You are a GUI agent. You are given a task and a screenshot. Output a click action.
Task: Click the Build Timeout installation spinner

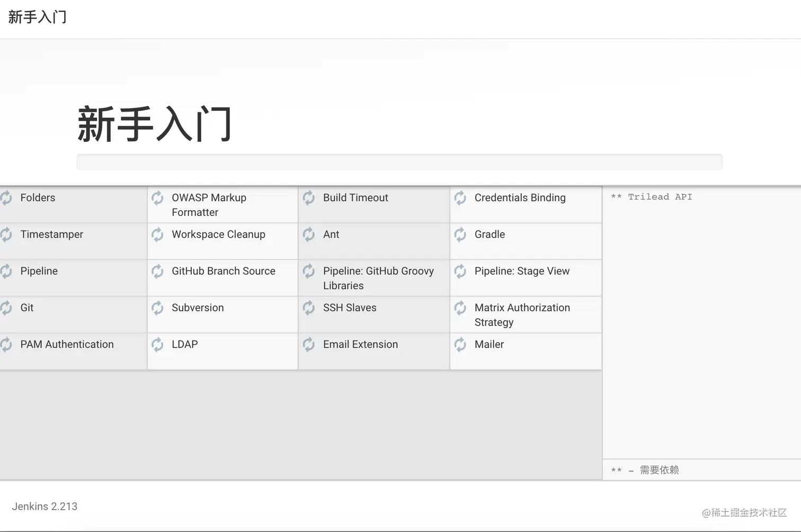click(x=309, y=197)
